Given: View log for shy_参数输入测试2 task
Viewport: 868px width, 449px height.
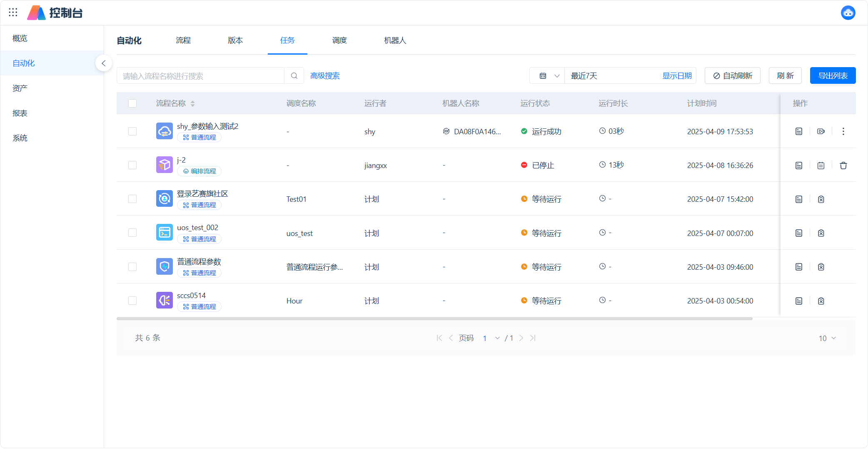Looking at the screenshot, I should click(798, 132).
